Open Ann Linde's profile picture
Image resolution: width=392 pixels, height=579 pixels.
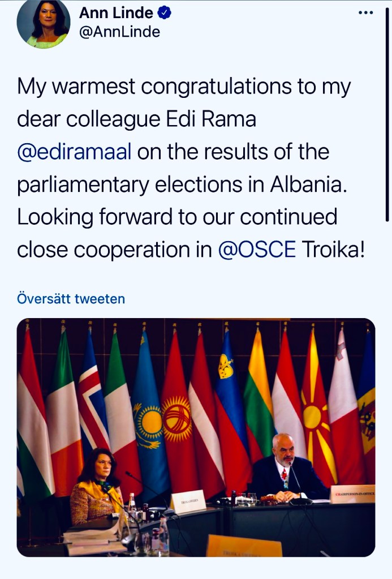[x=43, y=23]
